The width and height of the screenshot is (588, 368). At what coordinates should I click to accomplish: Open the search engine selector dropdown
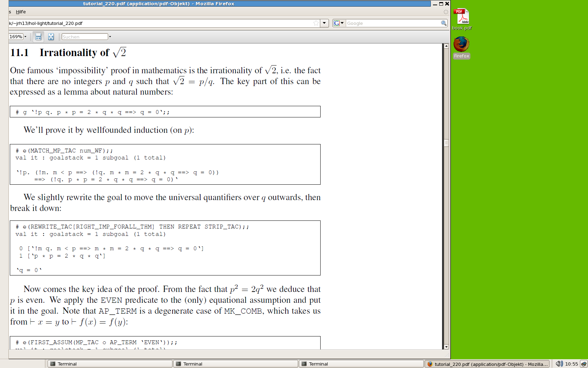tap(339, 23)
